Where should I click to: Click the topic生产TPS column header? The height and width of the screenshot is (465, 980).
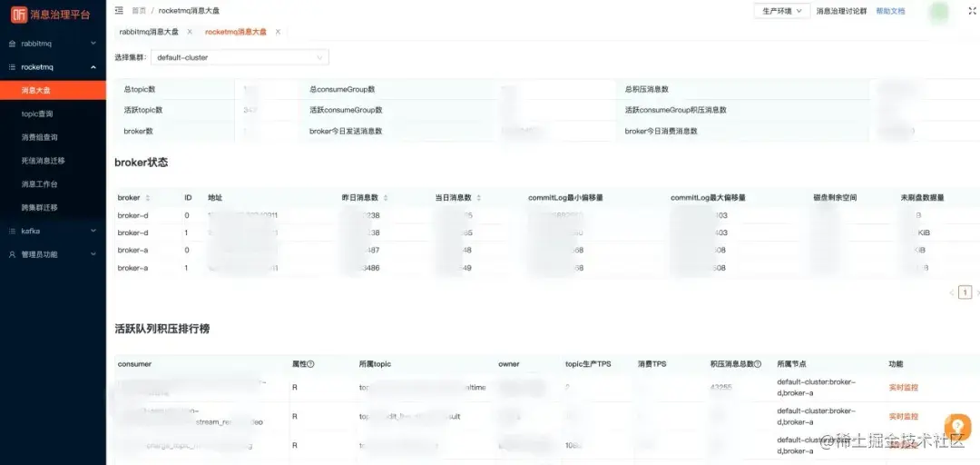(x=588, y=363)
